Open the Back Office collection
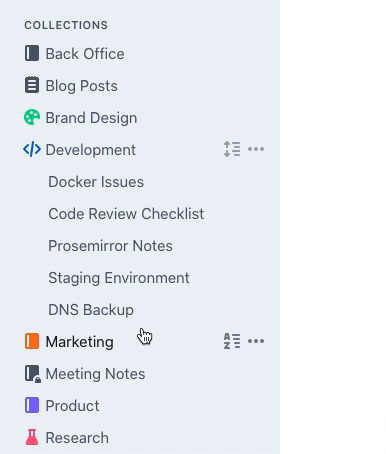Image resolution: width=386 pixels, height=454 pixels. (x=85, y=54)
